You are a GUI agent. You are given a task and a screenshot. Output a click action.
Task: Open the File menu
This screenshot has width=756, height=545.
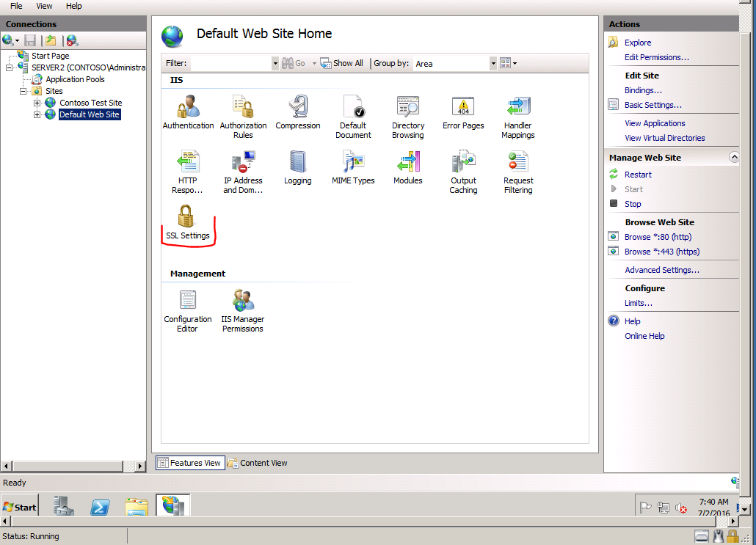tap(16, 6)
